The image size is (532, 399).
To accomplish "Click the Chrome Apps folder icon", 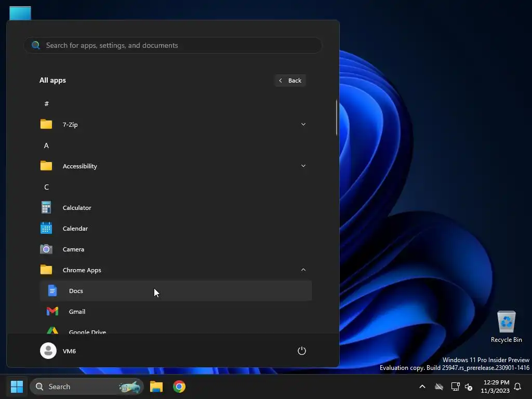I will (46, 270).
